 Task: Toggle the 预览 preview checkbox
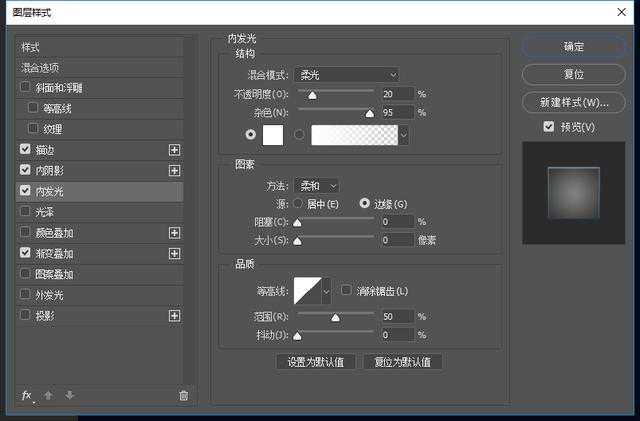coord(548,127)
